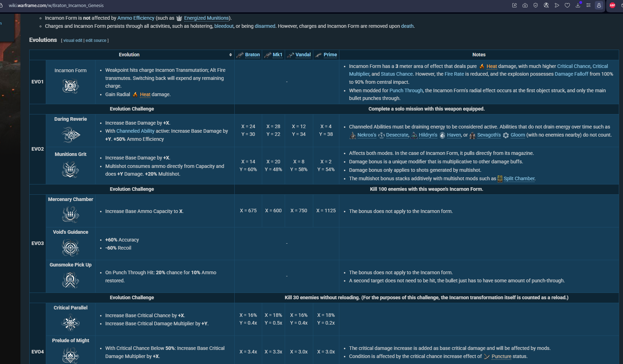This screenshot has width=623, height=364.
Task: Click the Sevagoth warframe icon
Action: 473,135
